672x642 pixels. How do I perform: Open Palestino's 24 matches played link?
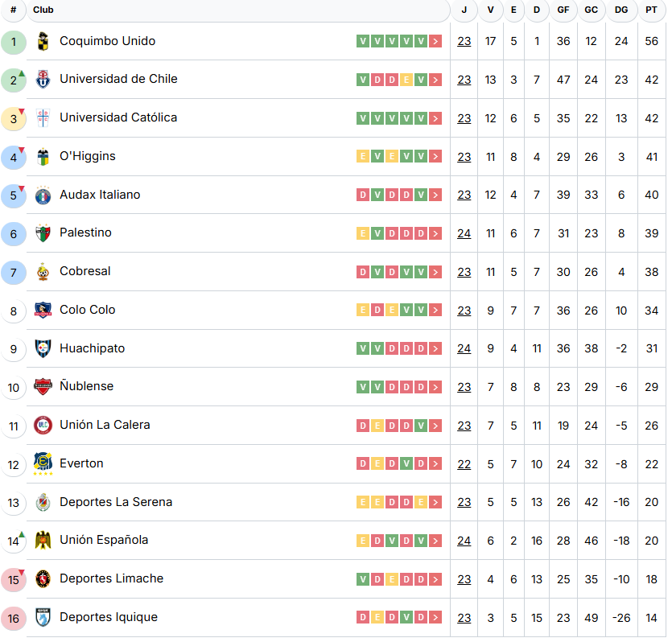pos(464,233)
